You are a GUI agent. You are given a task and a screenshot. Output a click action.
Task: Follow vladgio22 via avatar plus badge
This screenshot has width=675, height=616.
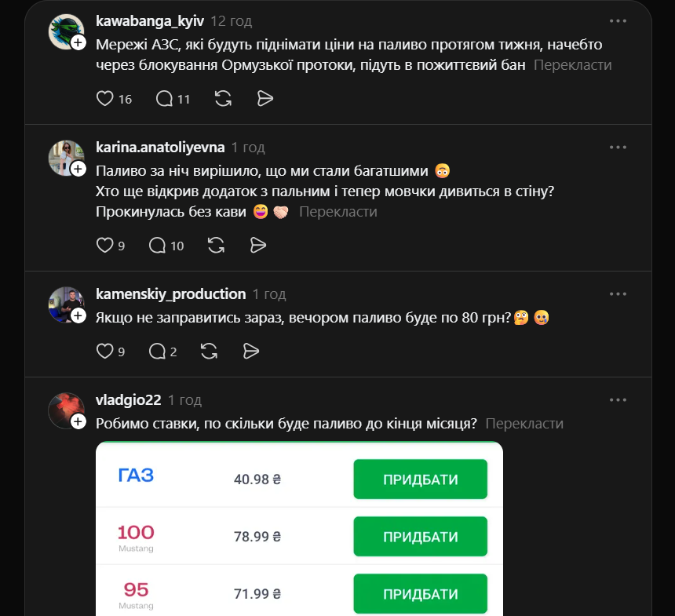[78, 421]
